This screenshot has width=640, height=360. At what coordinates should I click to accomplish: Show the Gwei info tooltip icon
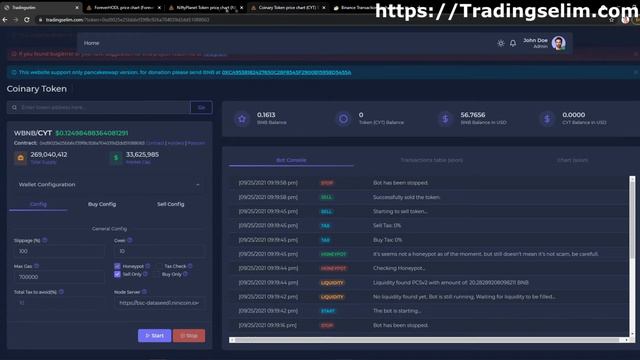tap(130, 240)
